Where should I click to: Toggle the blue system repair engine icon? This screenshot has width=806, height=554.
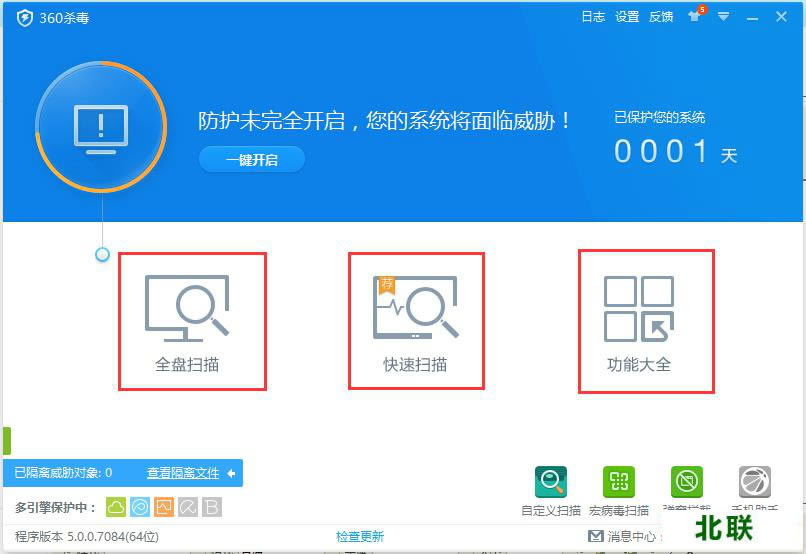(140, 507)
